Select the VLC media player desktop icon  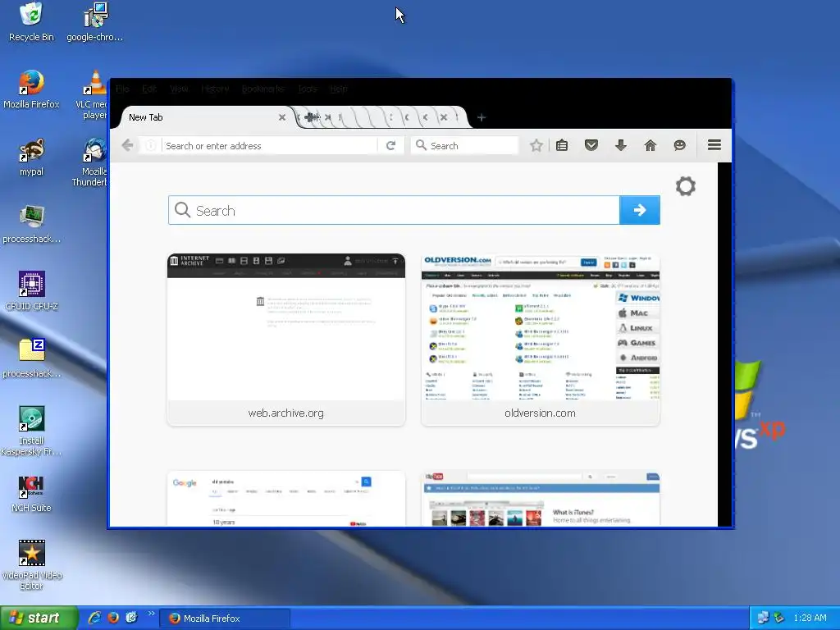coord(92,95)
